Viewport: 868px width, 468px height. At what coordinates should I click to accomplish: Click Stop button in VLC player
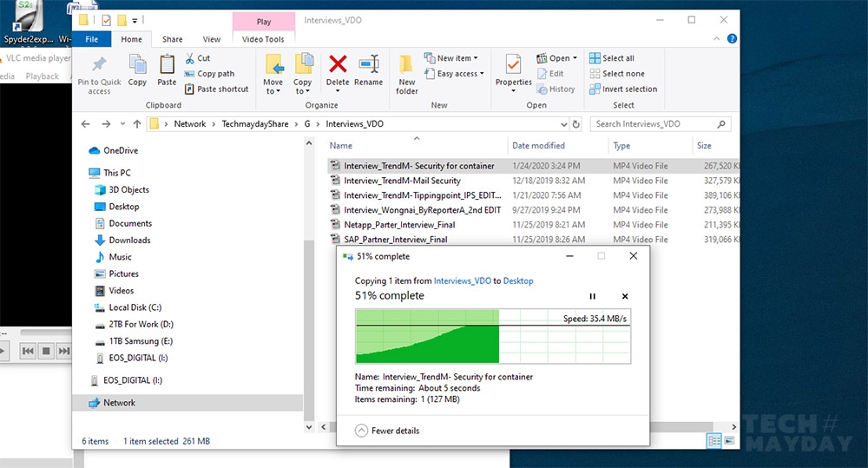pos(46,351)
